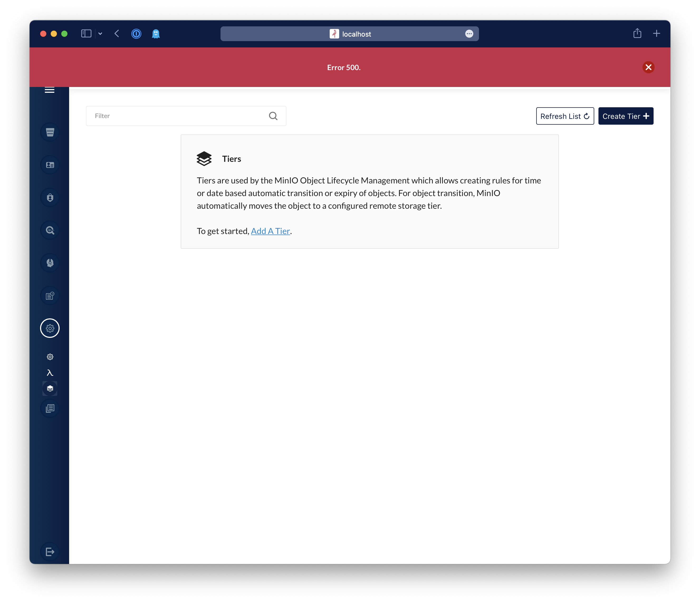
Task: Open the small configuration gear sub-item
Action: click(50, 357)
